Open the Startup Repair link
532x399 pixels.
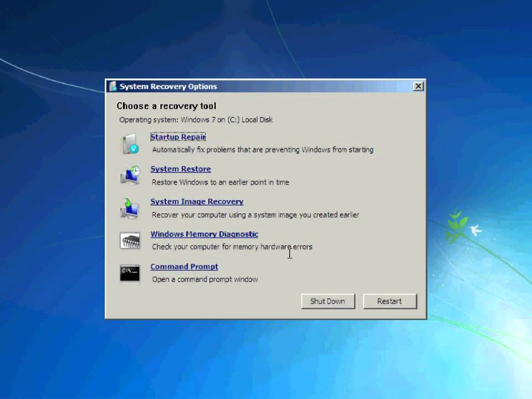click(x=178, y=137)
